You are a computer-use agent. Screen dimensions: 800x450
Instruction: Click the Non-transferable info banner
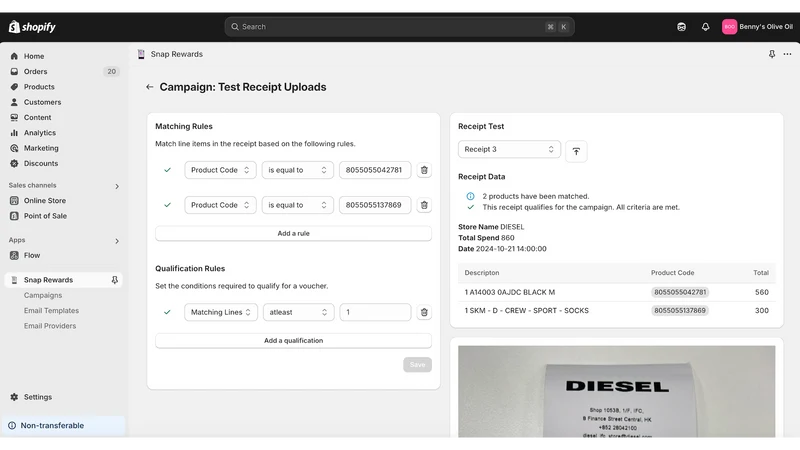click(x=63, y=426)
